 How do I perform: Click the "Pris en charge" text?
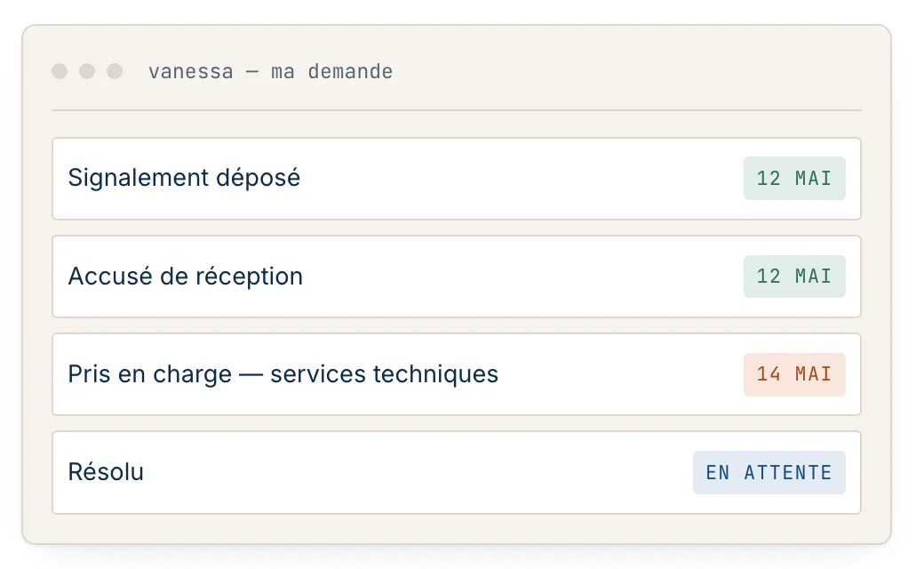tap(149, 374)
